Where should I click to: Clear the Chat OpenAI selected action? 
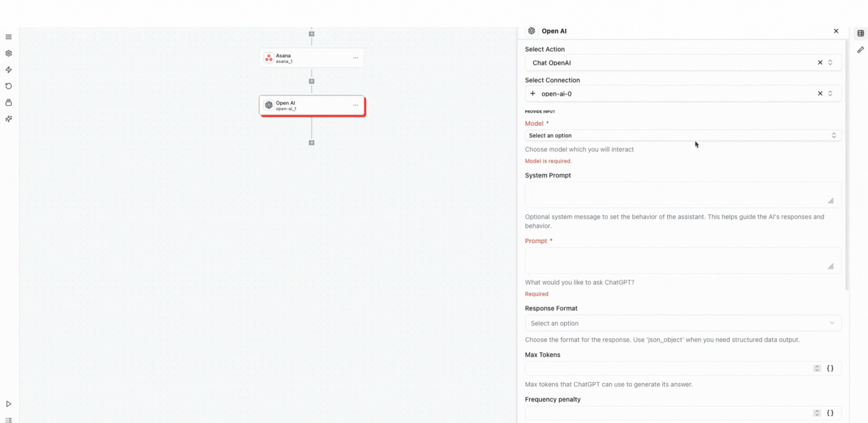[820, 62]
